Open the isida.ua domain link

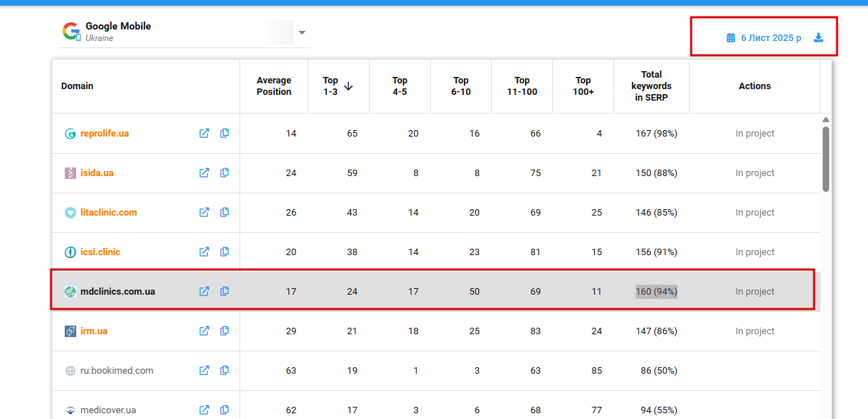pyautogui.click(x=97, y=172)
